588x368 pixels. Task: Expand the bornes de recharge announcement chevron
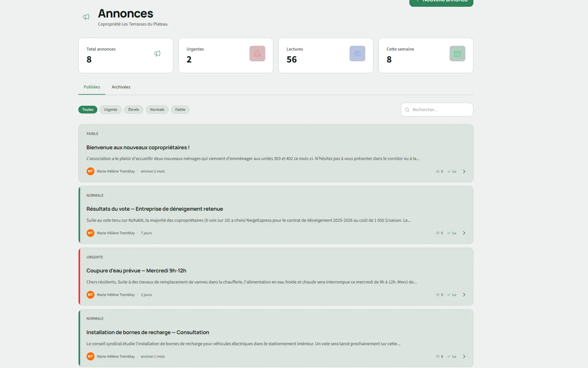tap(464, 356)
